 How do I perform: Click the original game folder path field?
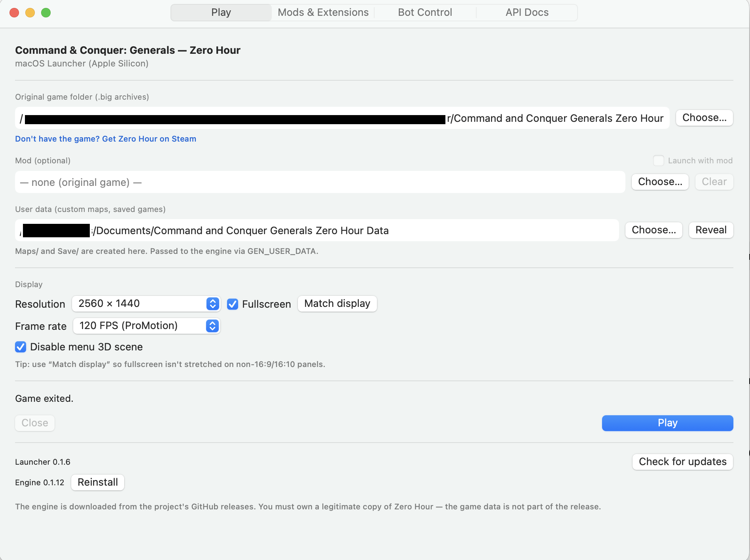point(342,118)
